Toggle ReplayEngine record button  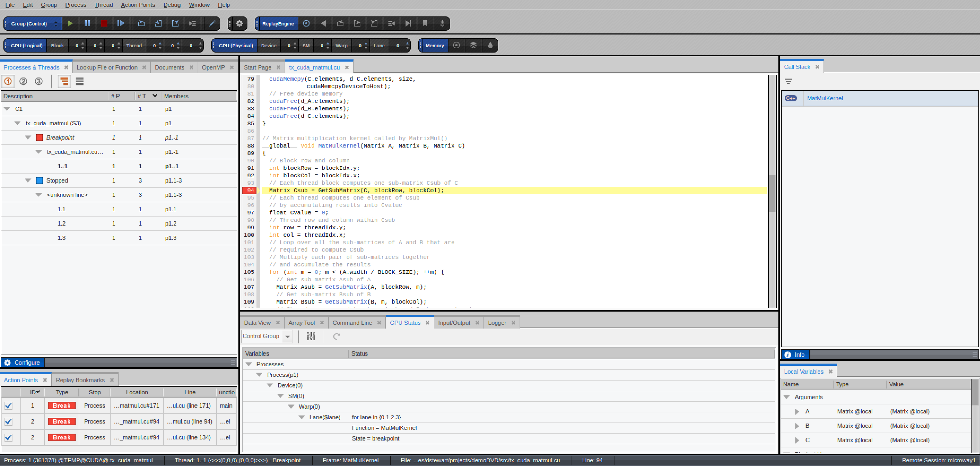pyautogui.click(x=306, y=24)
